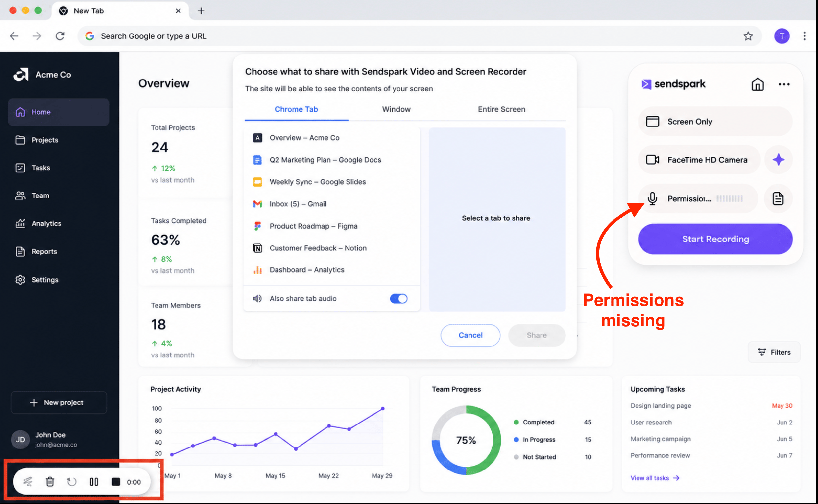Click the Acme Co logo

[21, 74]
